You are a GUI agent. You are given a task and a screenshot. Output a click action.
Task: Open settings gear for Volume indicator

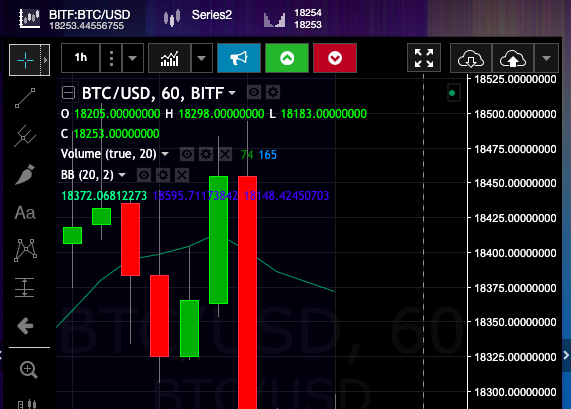(206, 154)
